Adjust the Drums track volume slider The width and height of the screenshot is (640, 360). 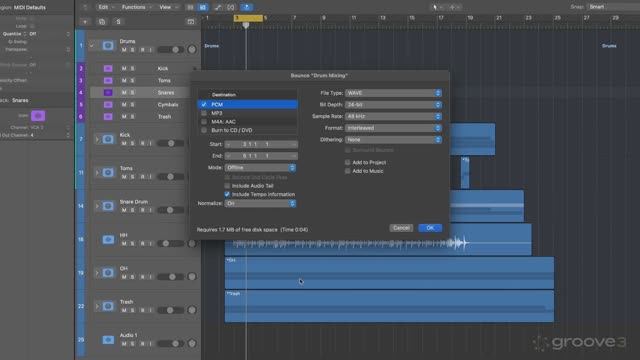171,50
